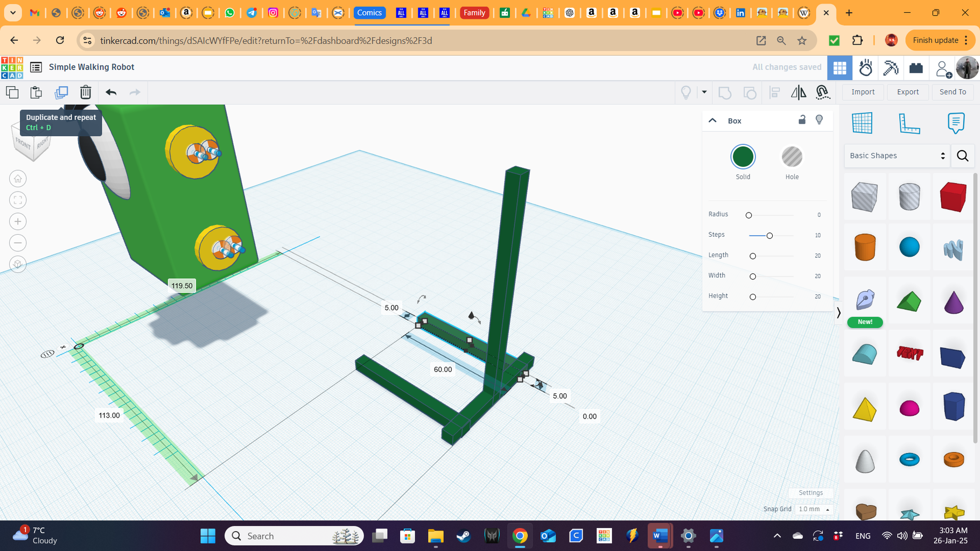Open the user profile avatar
The image size is (980, 551).
(x=967, y=68)
